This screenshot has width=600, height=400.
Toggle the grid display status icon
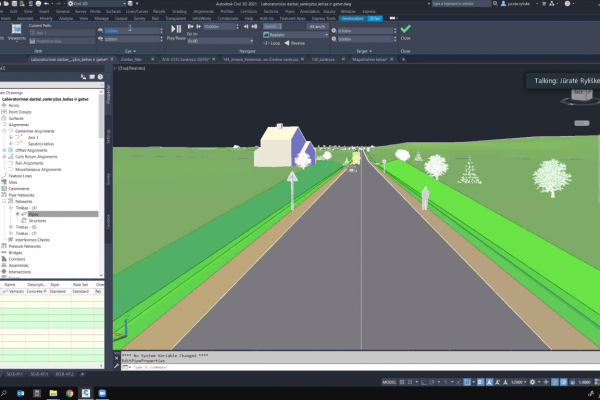coord(402,382)
